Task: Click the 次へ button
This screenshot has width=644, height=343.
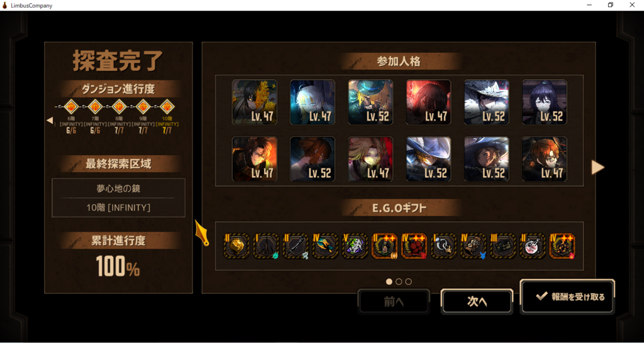Action: tap(477, 302)
